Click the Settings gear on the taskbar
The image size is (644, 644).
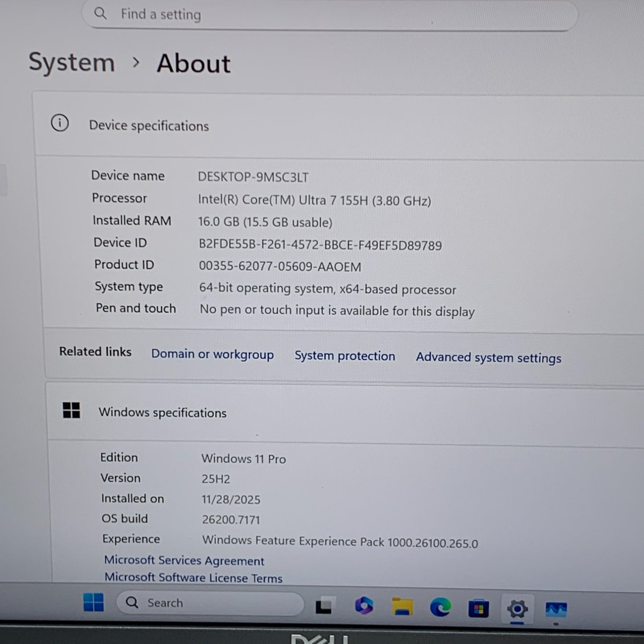517,609
